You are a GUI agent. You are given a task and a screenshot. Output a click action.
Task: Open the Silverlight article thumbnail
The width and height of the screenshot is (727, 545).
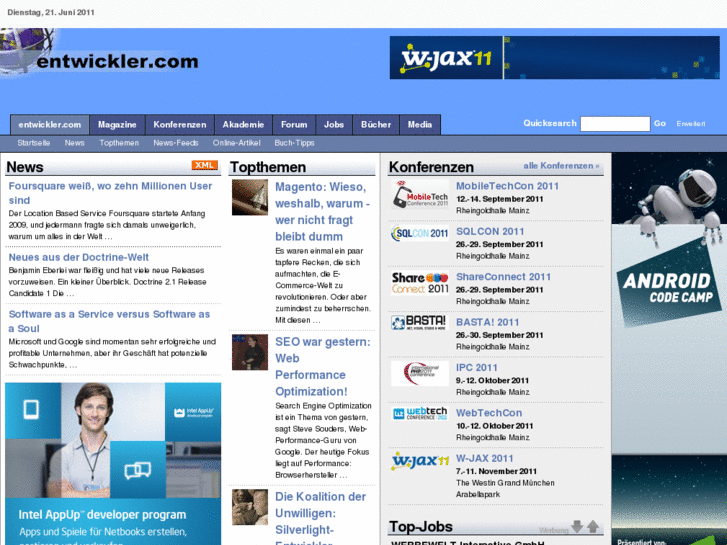pos(250,507)
